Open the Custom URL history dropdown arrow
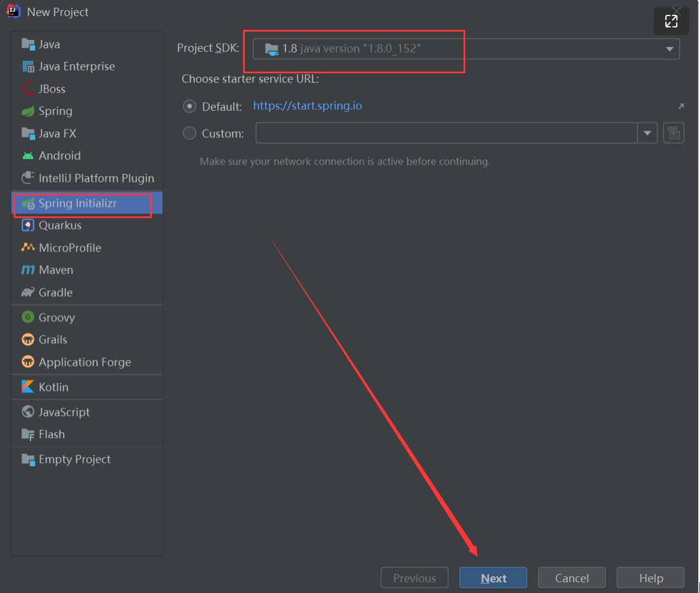 coord(648,133)
